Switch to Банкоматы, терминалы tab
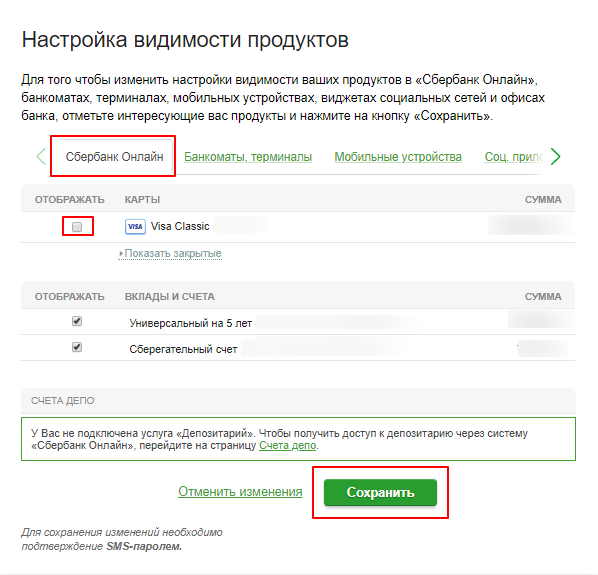Viewport: 598px width, 575px height. click(x=248, y=157)
